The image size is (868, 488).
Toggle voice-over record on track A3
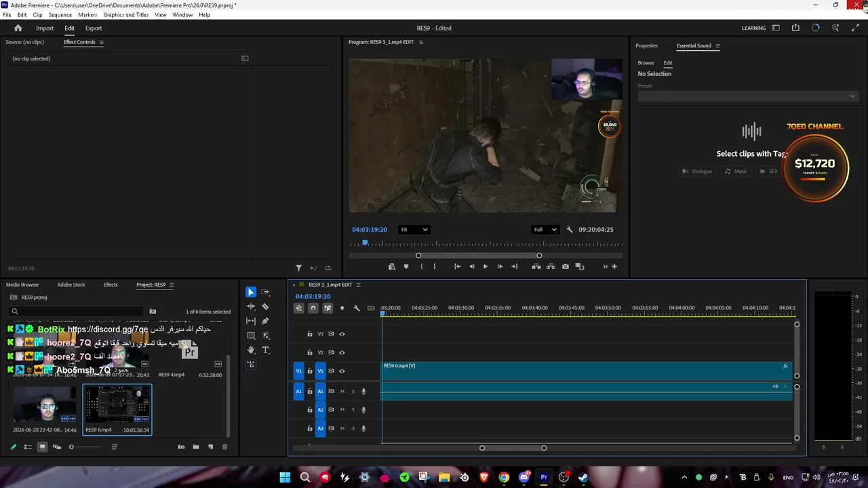coord(363,428)
